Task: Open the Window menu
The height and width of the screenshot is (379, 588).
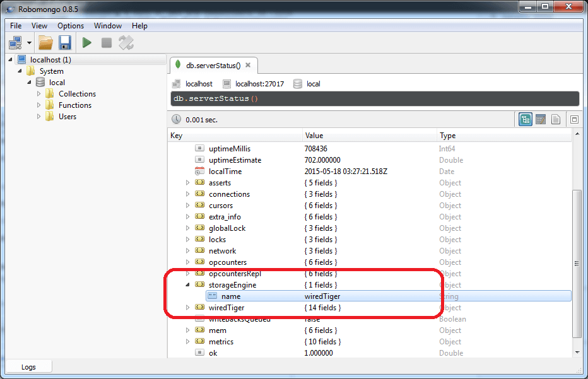Action: [x=108, y=25]
